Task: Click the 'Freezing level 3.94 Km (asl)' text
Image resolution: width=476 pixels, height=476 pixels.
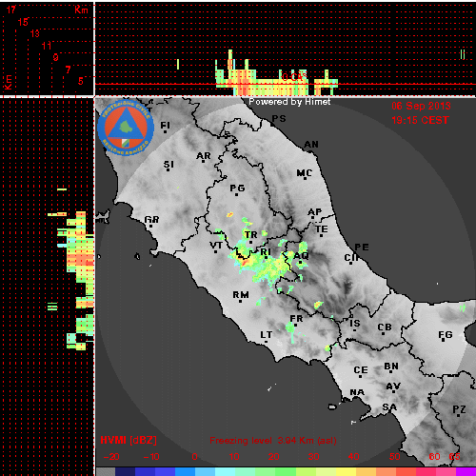Action: [x=273, y=441]
